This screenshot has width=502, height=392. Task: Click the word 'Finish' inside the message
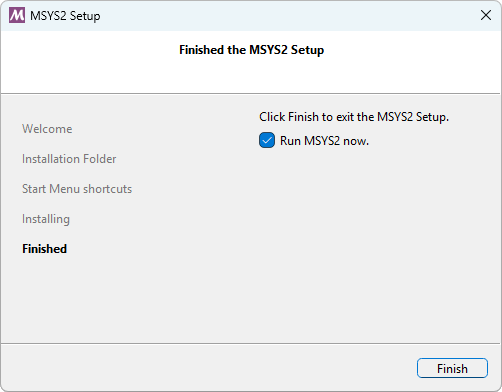pyautogui.click(x=303, y=117)
